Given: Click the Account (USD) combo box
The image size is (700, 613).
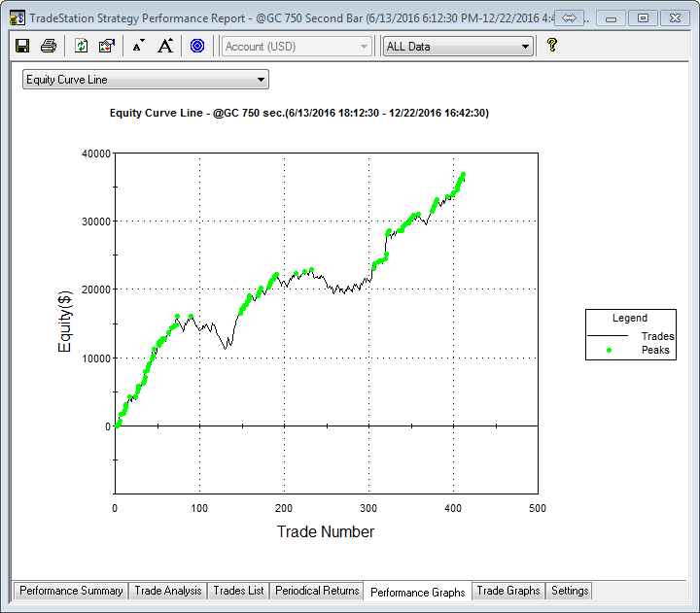Looking at the screenshot, I should tap(297, 47).
